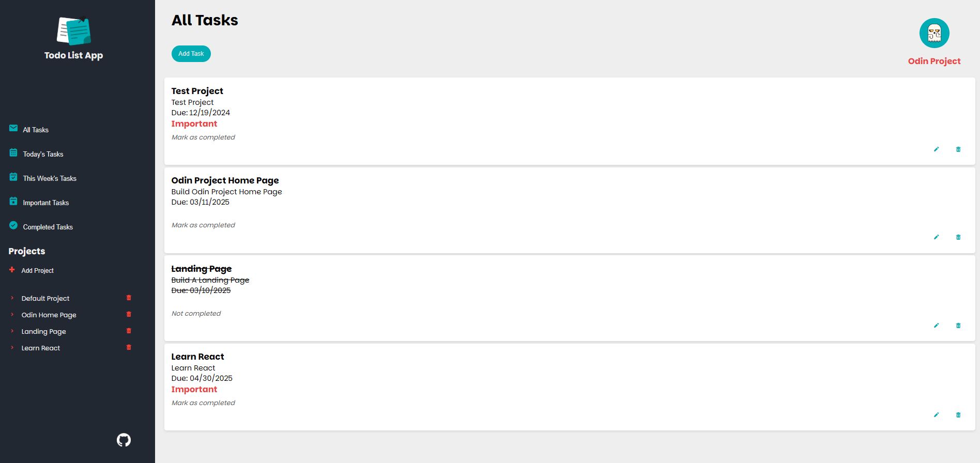Expand the Default Project chevron
The height and width of the screenshot is (463, 980).
(12, 298)
